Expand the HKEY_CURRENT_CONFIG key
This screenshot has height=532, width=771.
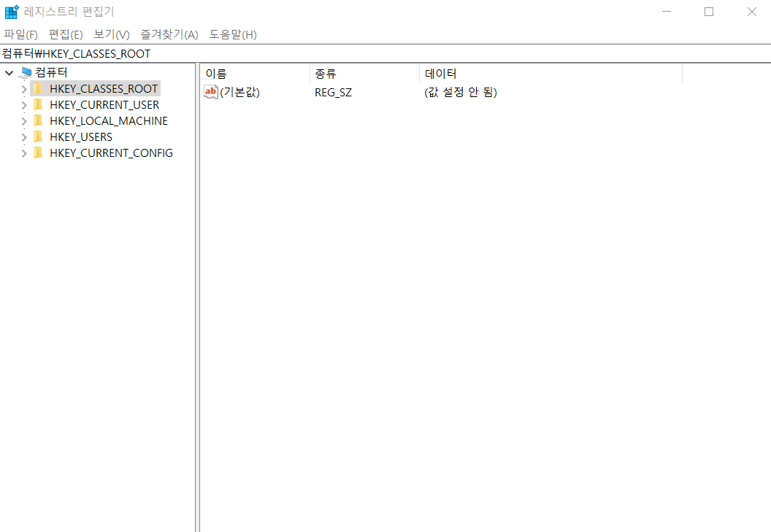pyautogui.click(x=24, y=153)
